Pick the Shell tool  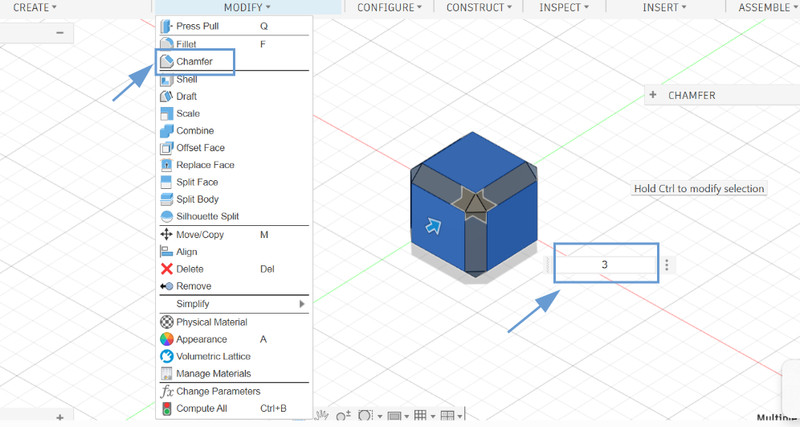234,80
